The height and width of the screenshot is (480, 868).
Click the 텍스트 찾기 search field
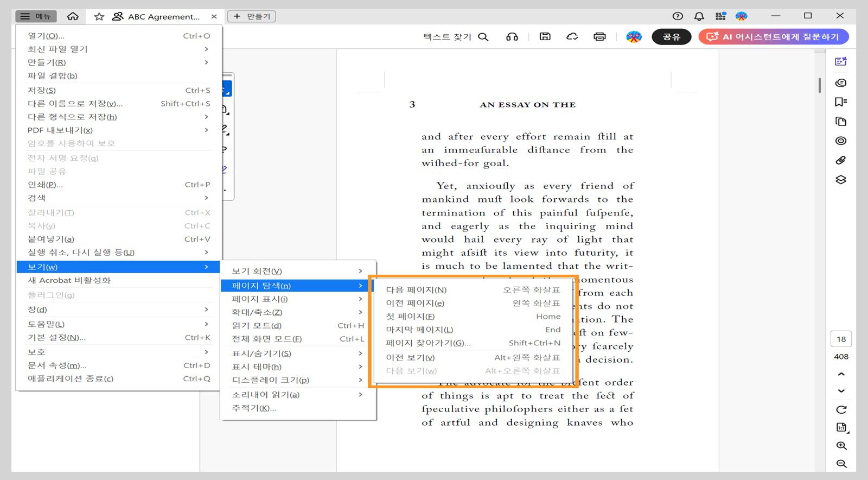456,37
